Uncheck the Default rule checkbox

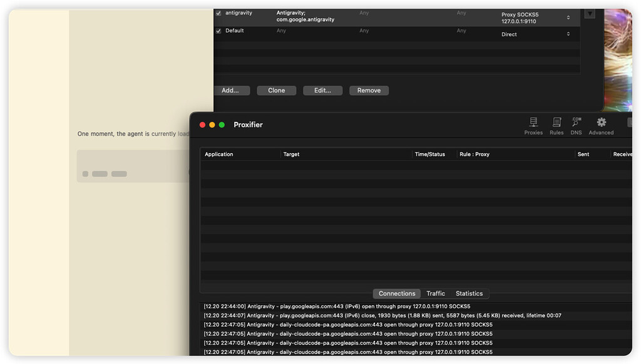click(x=218, y=31)
